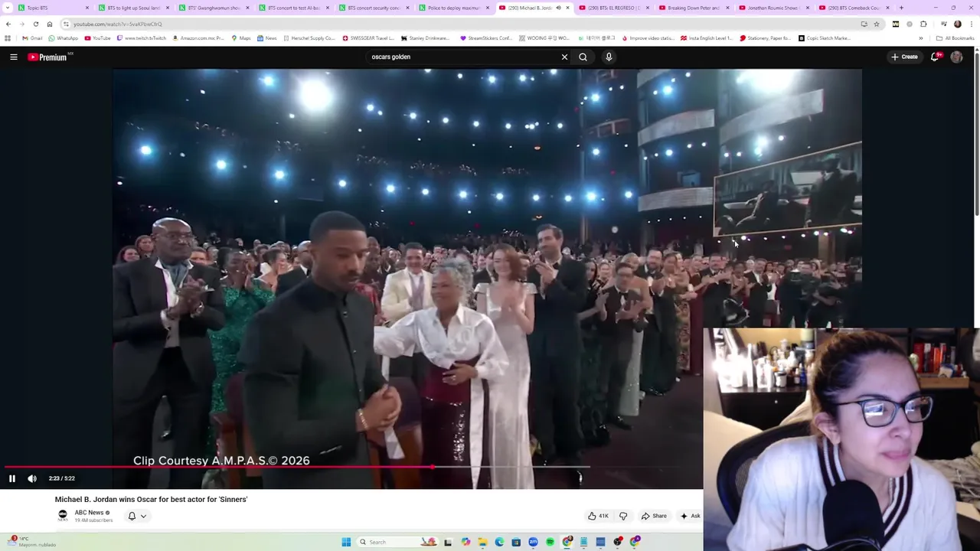The height and width of the screenshot is (551, 980).
Task: Open the Herschel Supply bookmark
Action: pyautogui.click(x=309, y=38)
